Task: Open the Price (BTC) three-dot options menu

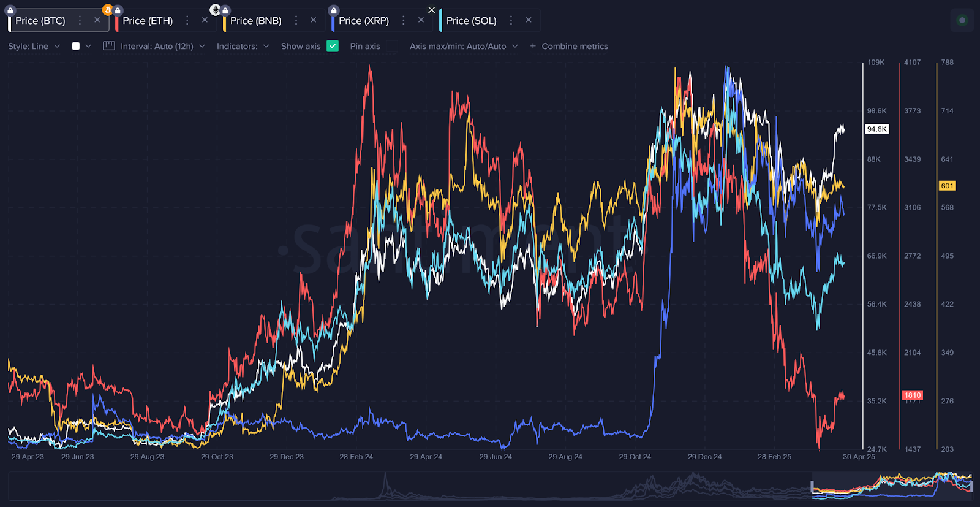Action: pos(80,20)
